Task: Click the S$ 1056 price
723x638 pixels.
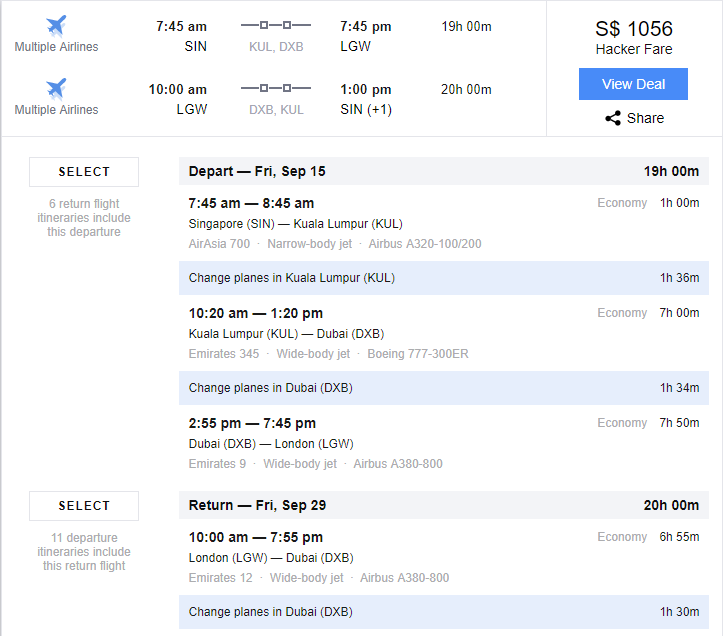Action: 634,29
